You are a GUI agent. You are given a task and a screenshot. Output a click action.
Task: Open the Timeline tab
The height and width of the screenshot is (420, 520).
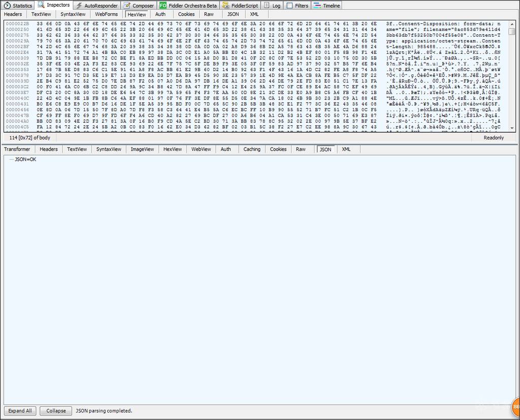coord(327,6)
